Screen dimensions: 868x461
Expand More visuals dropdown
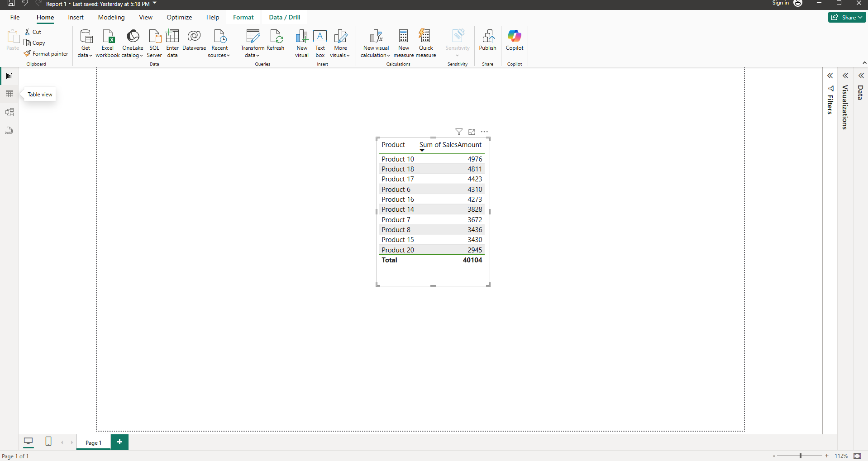[x=340, y=43]
